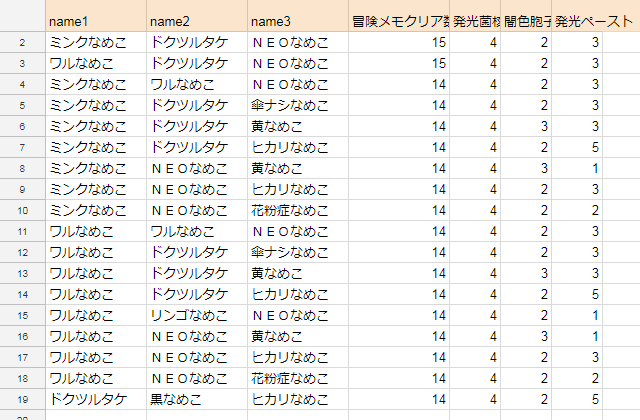Select row number 2 header

click(x=22, y=42)
